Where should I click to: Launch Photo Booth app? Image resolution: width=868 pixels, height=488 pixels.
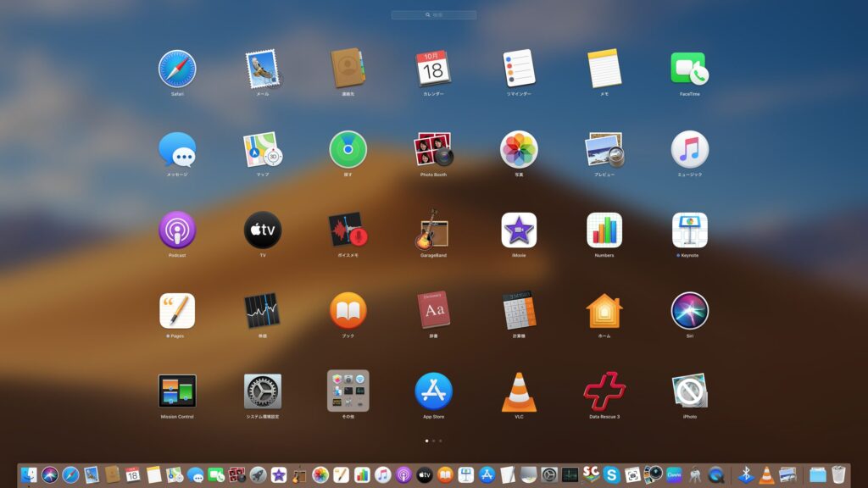[x=433, y=149]
